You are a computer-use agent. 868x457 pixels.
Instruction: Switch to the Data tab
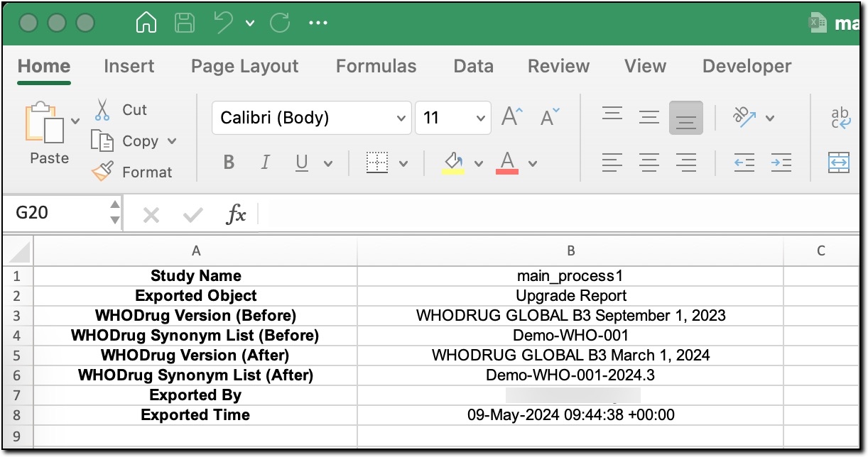(x=473, y=66)
